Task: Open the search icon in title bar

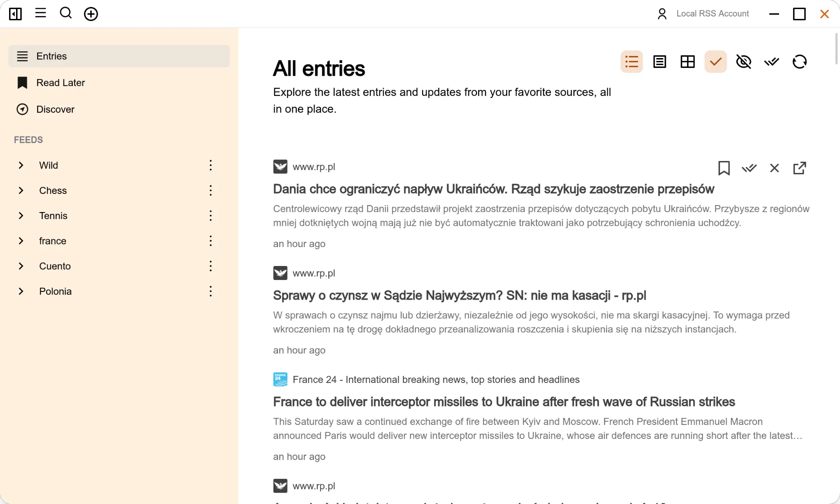Action: click(x=65, y=13)
